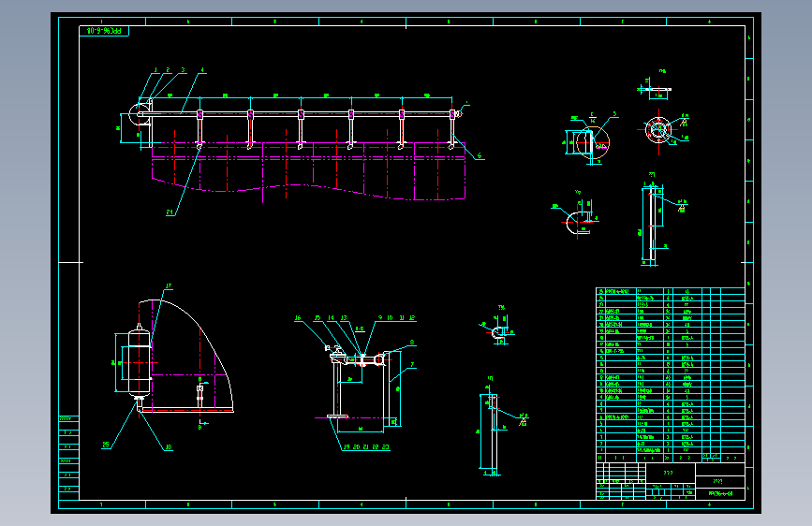The width and height of the screenshot is (812, 526).
Task: Click balloon number 15 in section view
Action: point(317,318)
